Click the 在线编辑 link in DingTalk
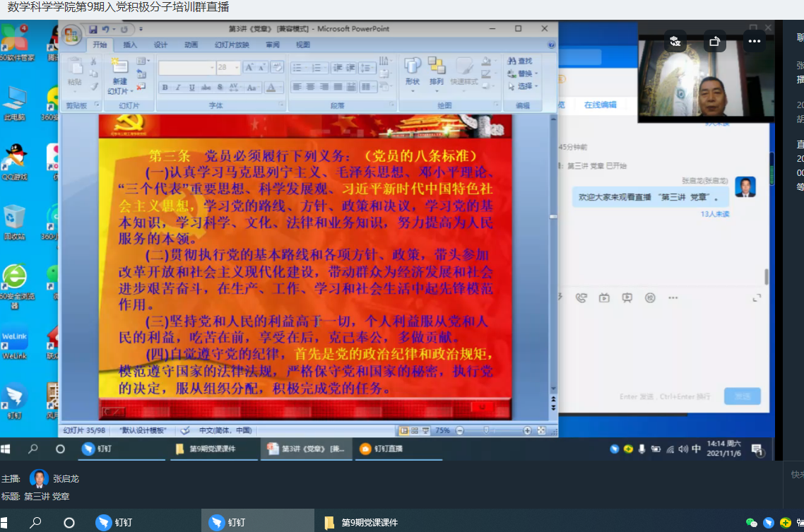Screen dimensions: 804x532 pyautogui.click(x=600, y=105)
